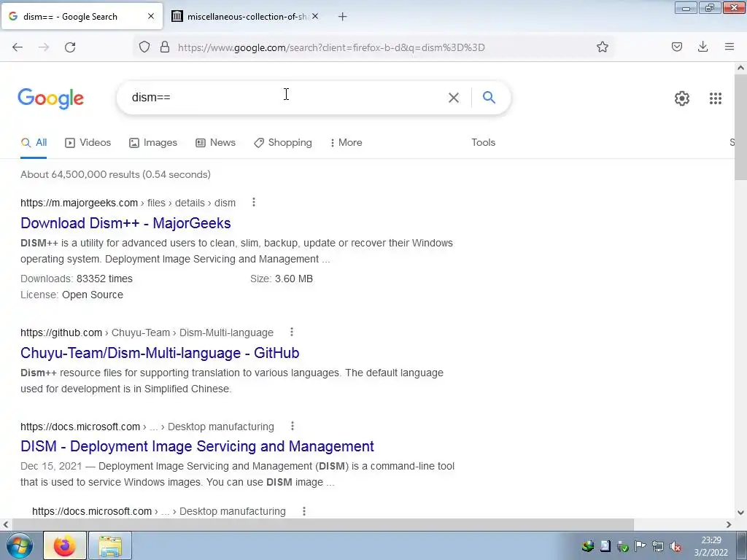Click the horizontal scrollbar thumb

point(323,524)
